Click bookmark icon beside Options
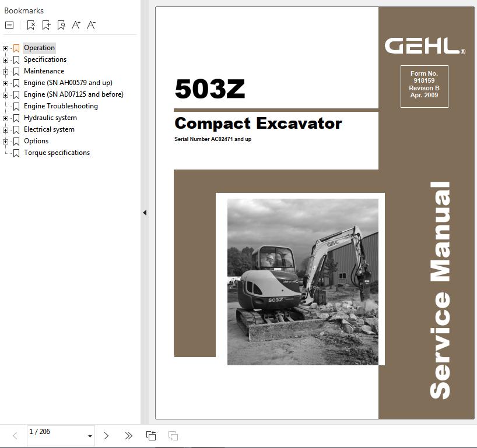477x448 pixels. point(16,142)
